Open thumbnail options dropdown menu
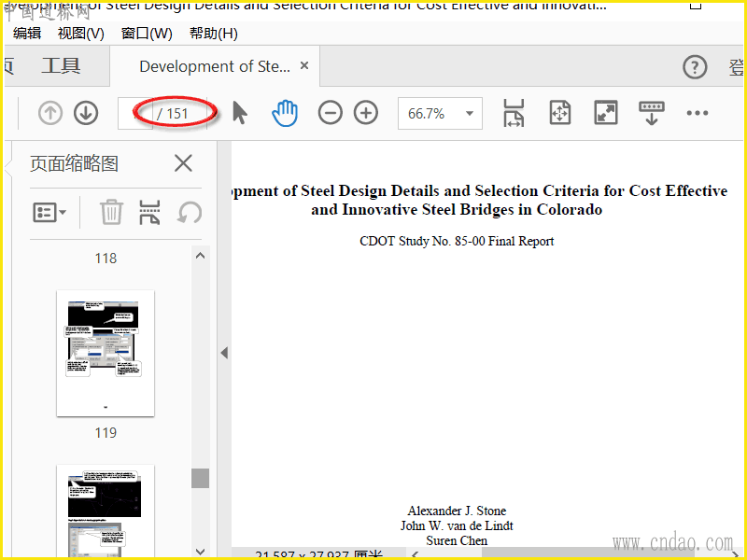This screenshot has width=747, height=560. [49, 213]
